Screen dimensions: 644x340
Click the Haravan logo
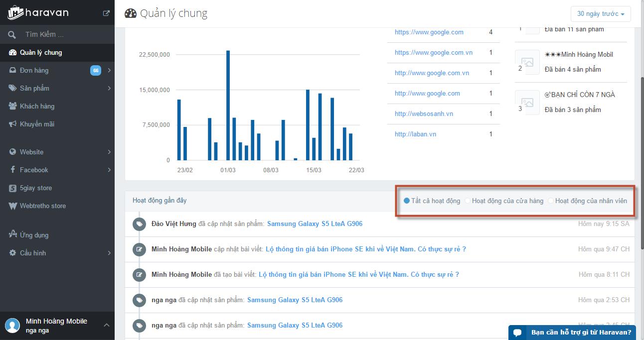[37, 12]
